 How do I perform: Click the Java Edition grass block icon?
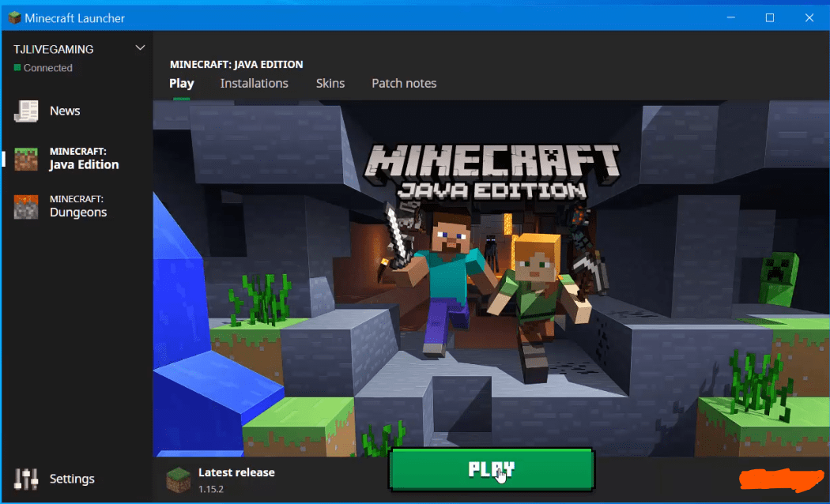tap(26, 160)
